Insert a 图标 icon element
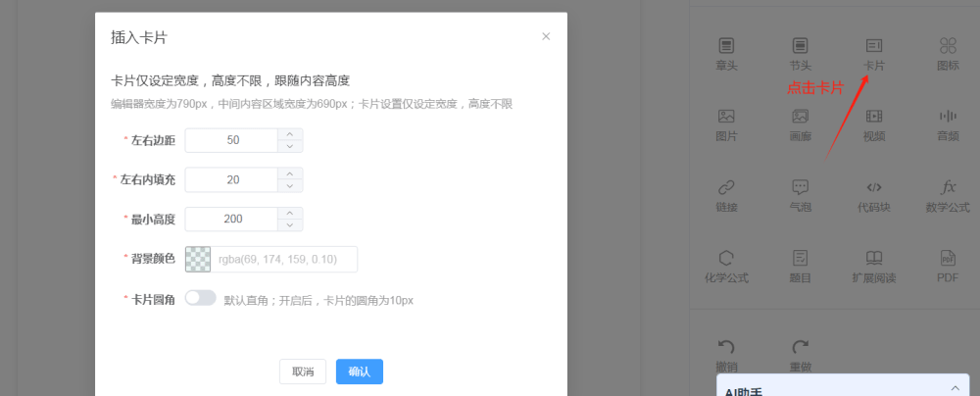The image size is (980, 396). [948, 53]
